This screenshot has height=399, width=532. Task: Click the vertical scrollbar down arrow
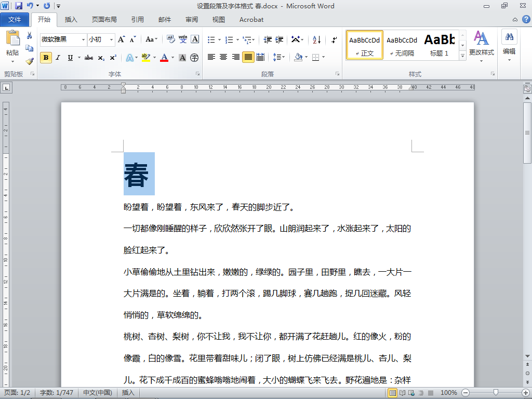click(527, 356)
